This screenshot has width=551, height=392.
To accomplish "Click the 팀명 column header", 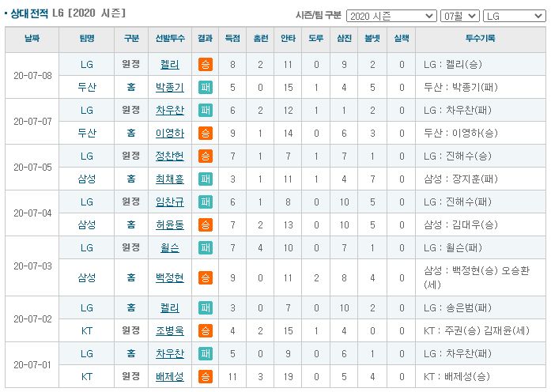I will [87, 38].
